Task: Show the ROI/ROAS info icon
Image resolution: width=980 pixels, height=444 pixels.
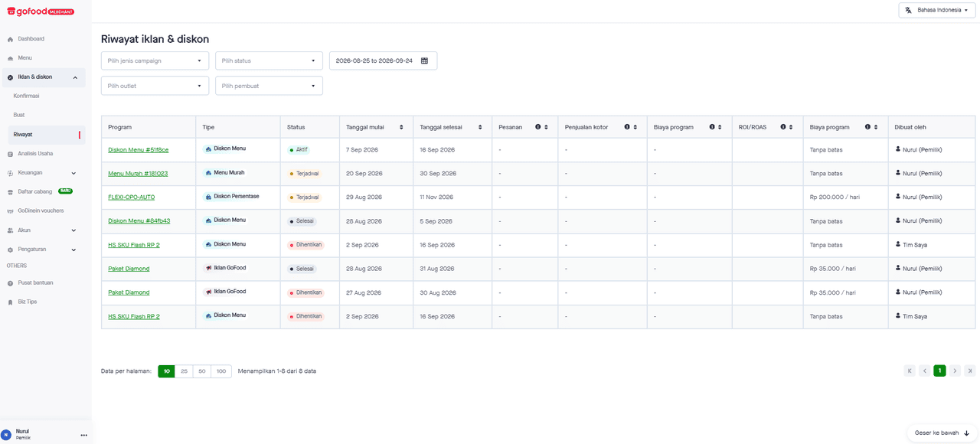Action: [783, 127]
